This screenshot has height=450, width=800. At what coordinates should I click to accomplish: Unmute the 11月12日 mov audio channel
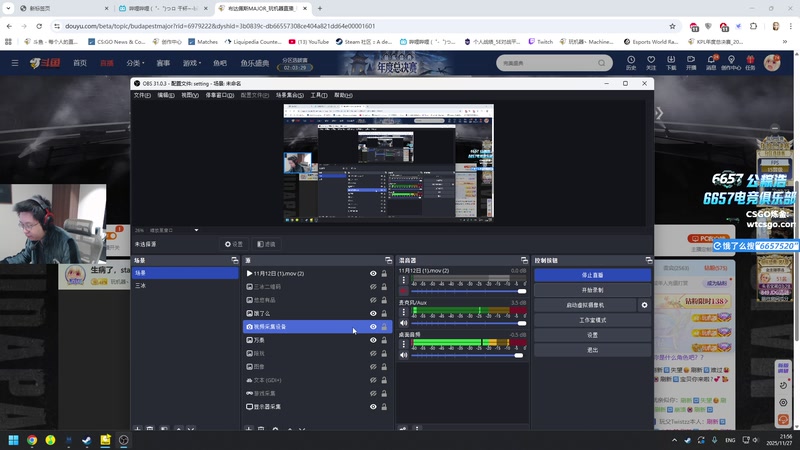pyautogui.click(x=404, y=291)
